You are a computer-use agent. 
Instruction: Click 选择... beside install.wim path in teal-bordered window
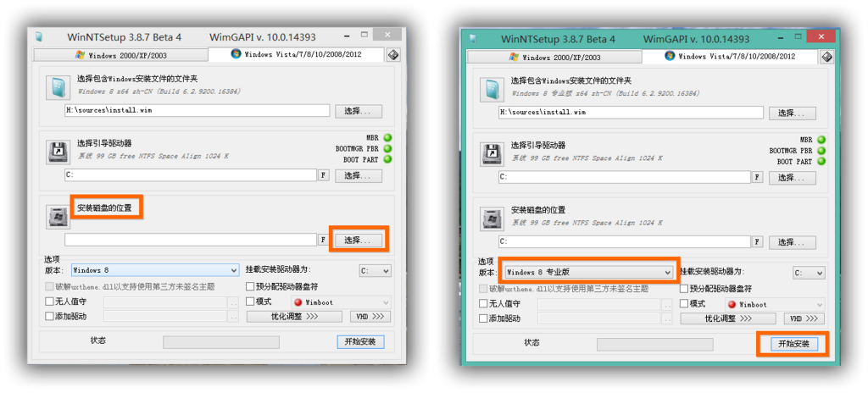[793, 113]
